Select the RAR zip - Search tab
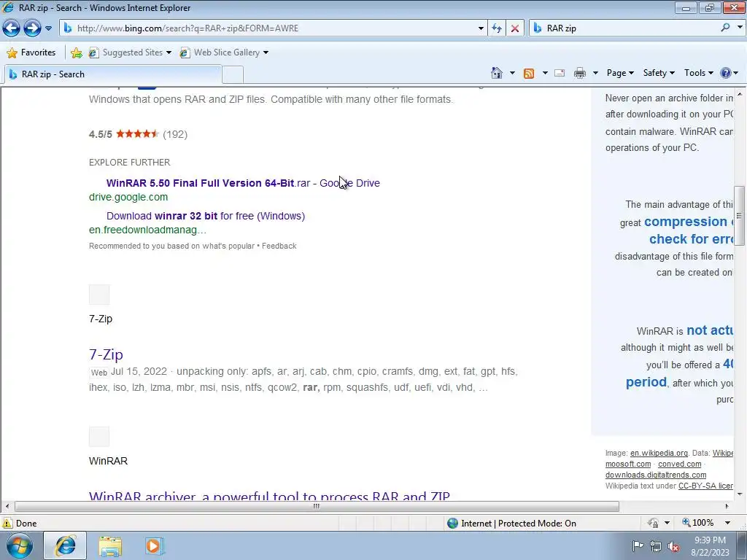The width and height of the screenshot is (747, 560). [112, 74]
